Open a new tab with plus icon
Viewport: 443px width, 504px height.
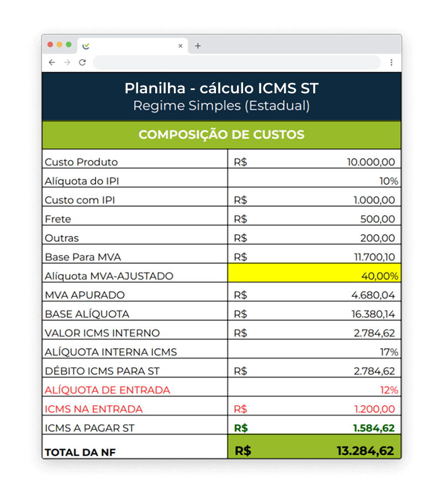(198, 46)
